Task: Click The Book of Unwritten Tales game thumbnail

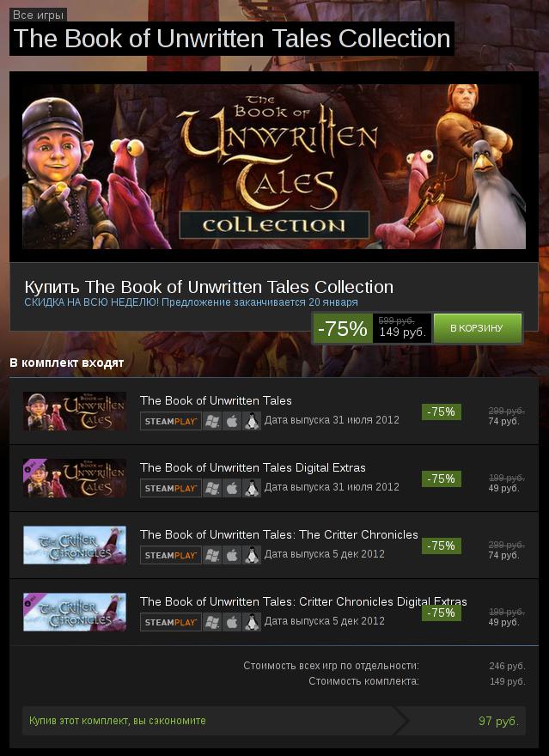Action: tap(75, 412)
